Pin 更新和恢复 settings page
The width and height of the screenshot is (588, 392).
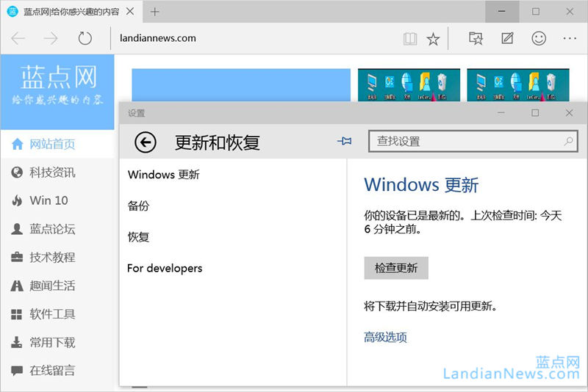tap(344, 141)
